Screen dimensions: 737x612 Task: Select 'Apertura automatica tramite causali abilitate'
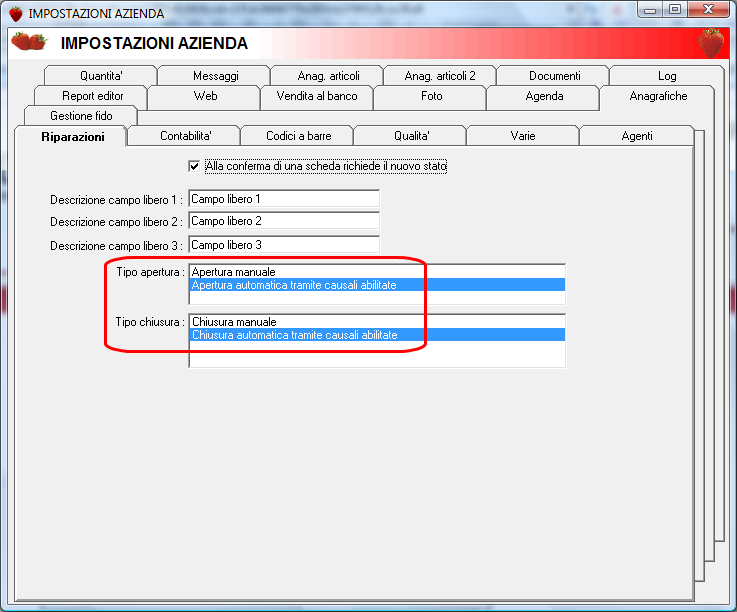[x=377, y=285]
